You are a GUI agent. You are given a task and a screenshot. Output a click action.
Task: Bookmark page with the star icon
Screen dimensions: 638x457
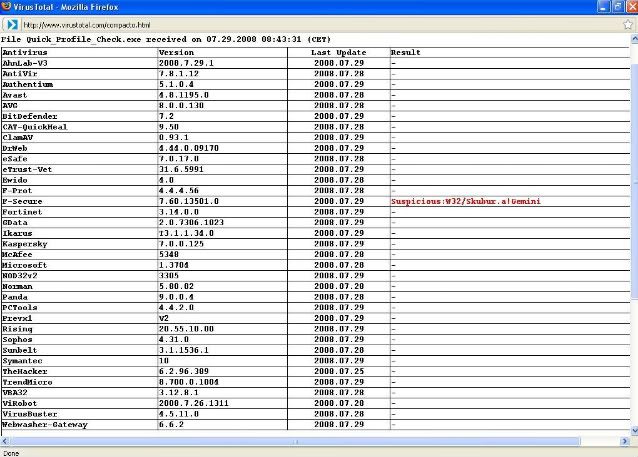click(x=628, y=25)
